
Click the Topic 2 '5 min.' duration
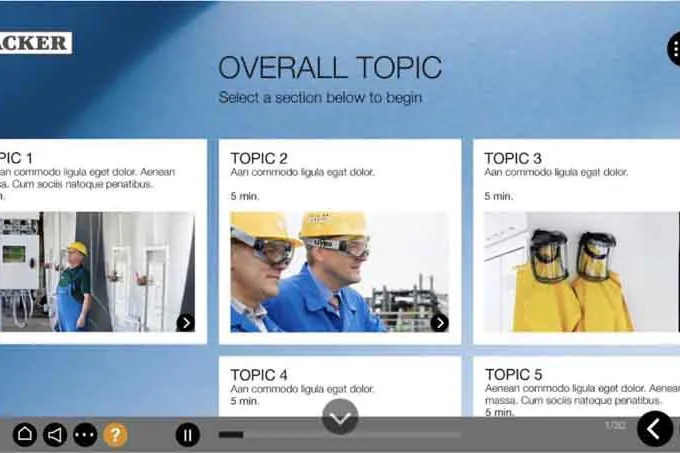[x=245, y=196]
